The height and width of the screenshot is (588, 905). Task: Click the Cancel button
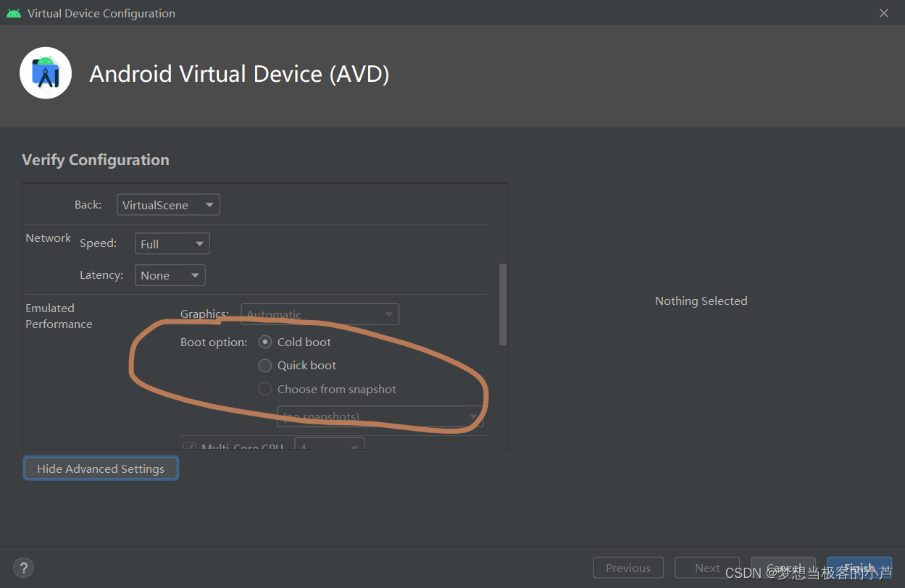pyautogui.click(x=783, y=568)
